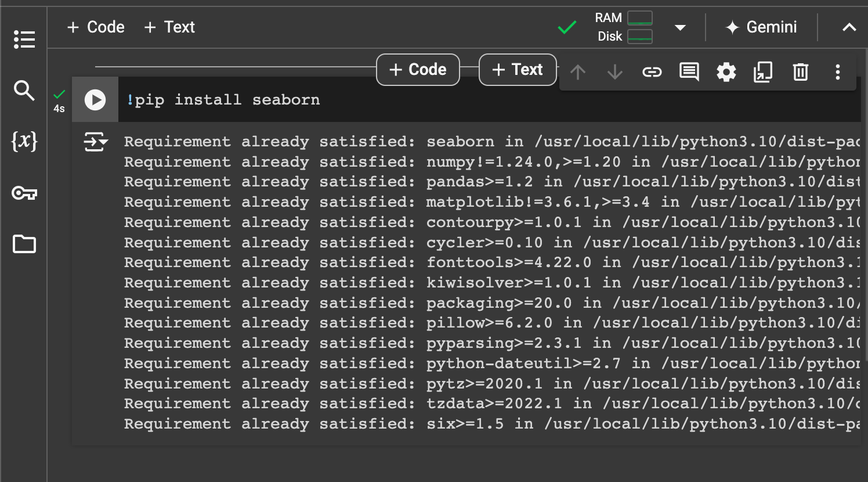Click the cell execution status 4s
868x482 pixels.
tap(59, 101)
